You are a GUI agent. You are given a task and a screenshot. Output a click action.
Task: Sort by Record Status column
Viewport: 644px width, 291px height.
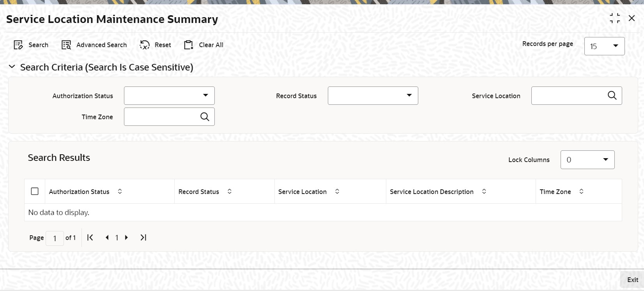click(230, 191)
